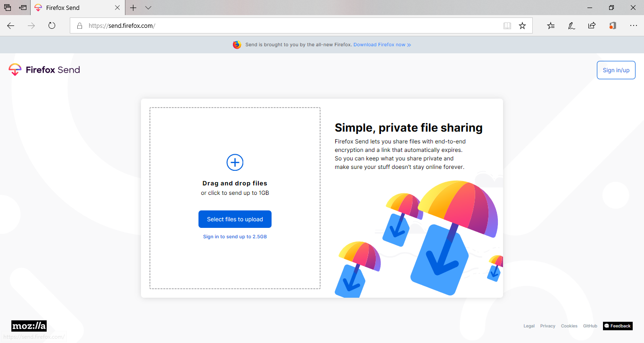Open the Favorites hub icon

tap(551, 26)
